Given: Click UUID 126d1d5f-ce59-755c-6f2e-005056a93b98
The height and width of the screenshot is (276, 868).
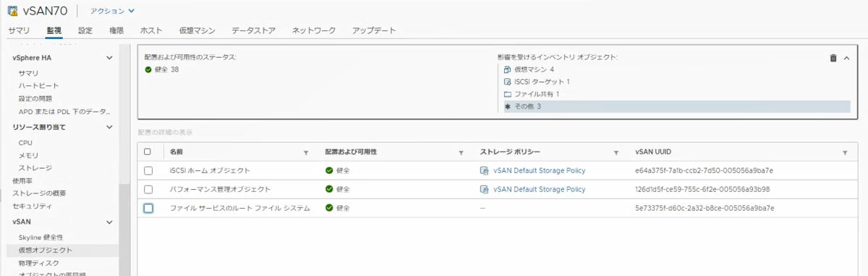Looking at the screenshot, I should (702, 190).
